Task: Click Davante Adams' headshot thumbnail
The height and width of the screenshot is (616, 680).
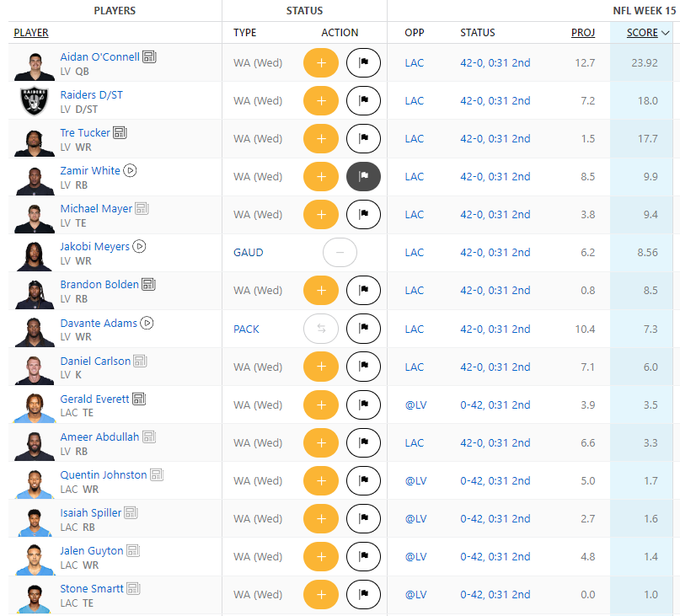Action: click(x=35, y=332)
